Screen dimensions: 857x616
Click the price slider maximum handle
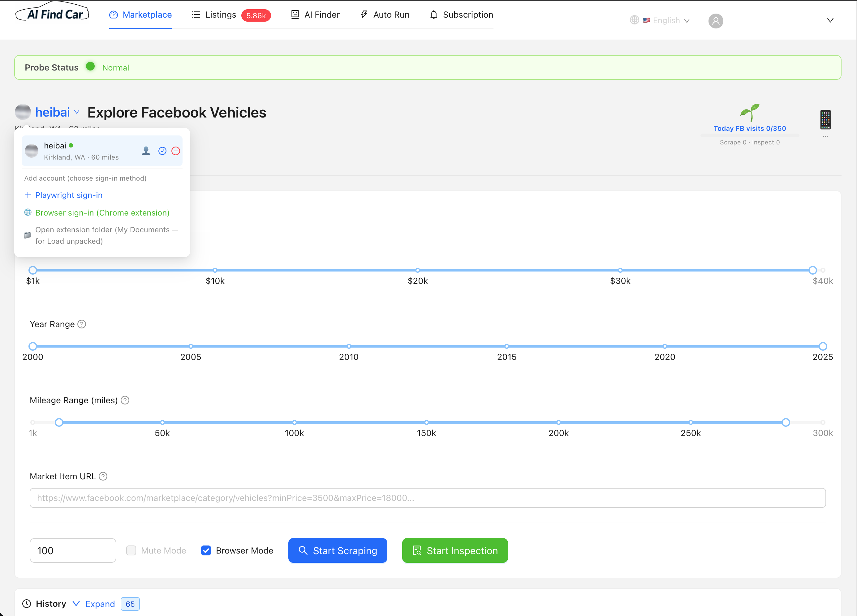(x=813, y=270)
